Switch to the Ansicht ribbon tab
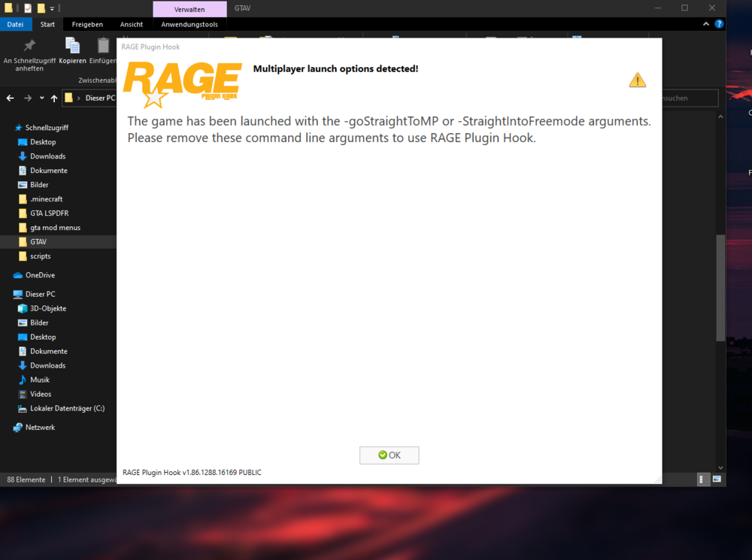The width and height of the screenshot is (752, 560). coord(132,24)
